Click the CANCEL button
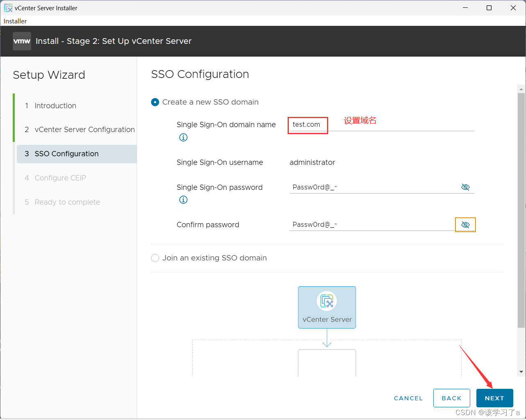 (x=408, y=398)
